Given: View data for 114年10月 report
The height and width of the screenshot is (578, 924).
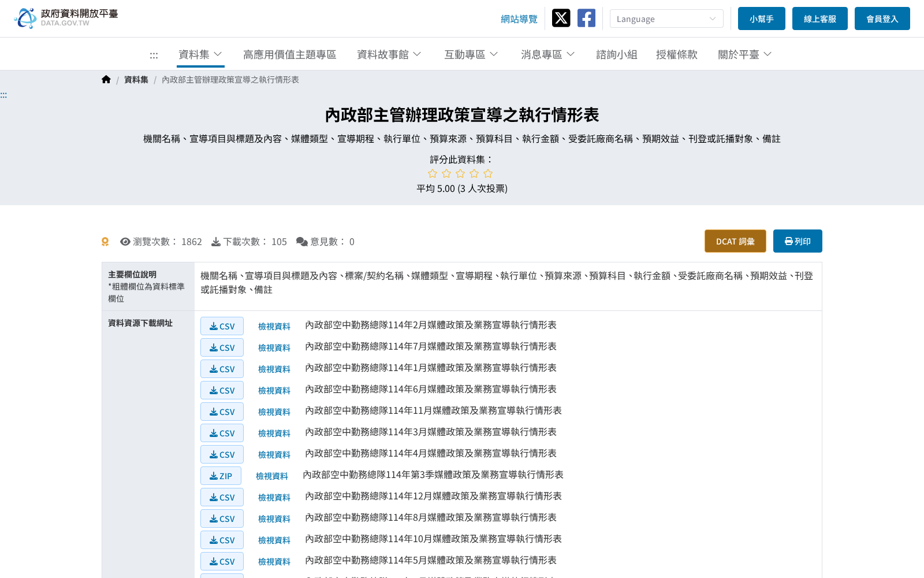Looking at the screenshot, I should coord(274,540).
